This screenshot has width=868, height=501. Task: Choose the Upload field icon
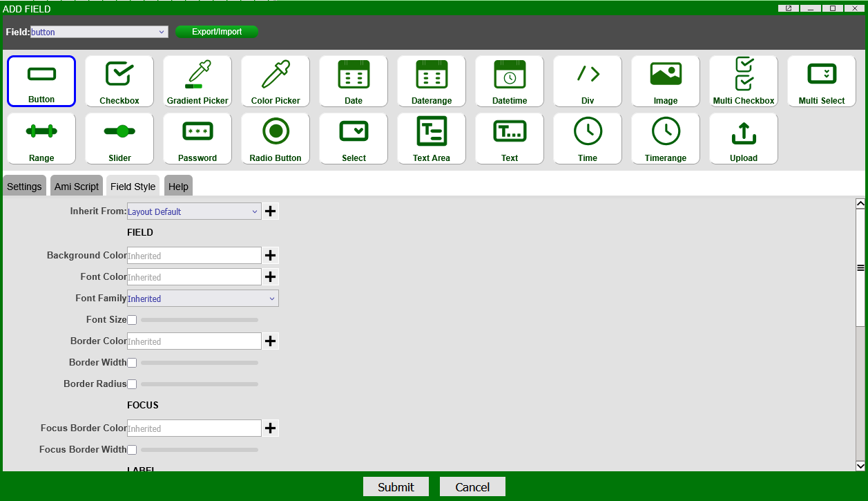point(744,138)
